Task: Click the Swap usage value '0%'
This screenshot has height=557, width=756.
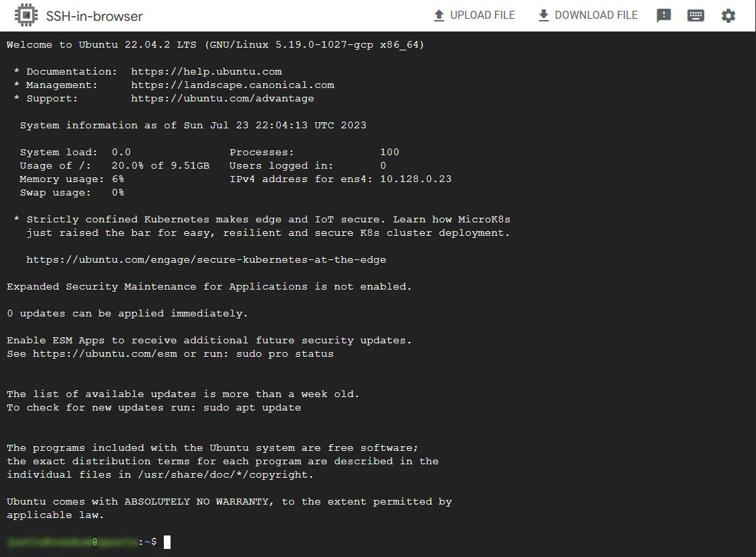Action: pos(117,193)
